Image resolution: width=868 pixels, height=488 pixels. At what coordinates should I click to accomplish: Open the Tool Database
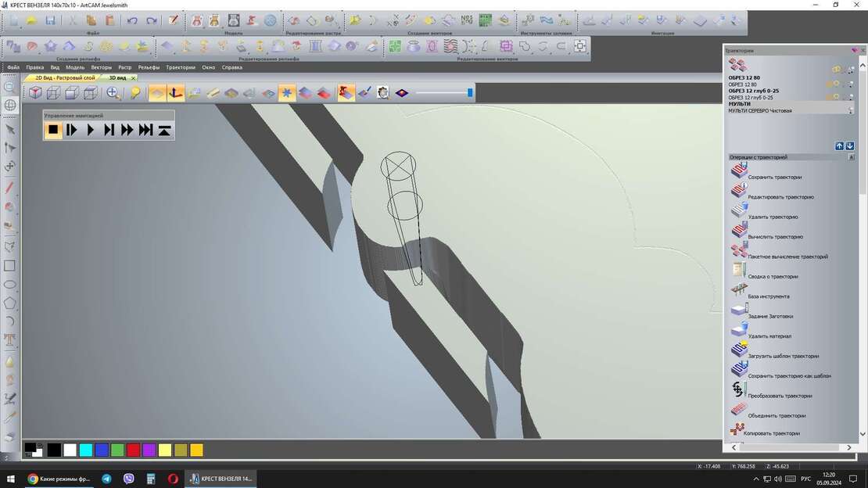[x=739, y=291]
